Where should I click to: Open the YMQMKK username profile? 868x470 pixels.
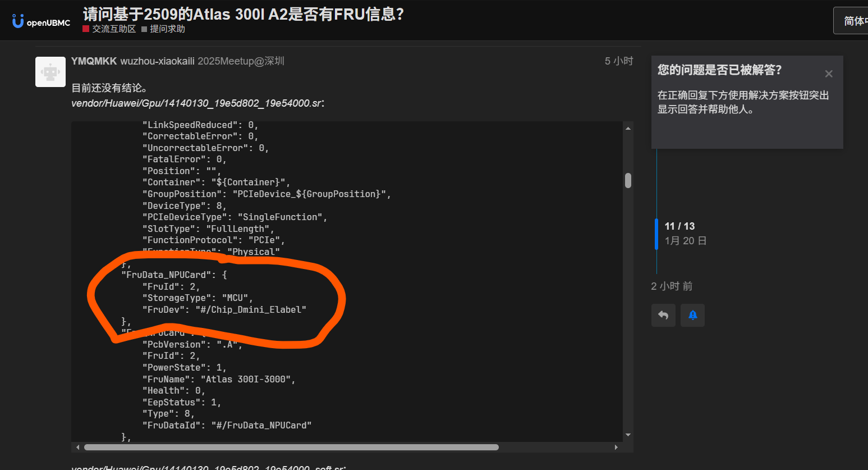click(x=94, y=61)
